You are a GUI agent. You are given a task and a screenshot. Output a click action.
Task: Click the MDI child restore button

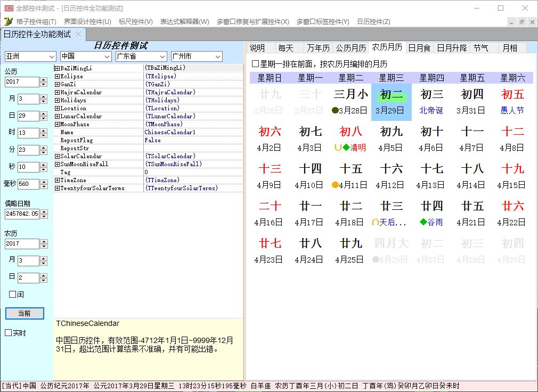[x=522, y=22]
